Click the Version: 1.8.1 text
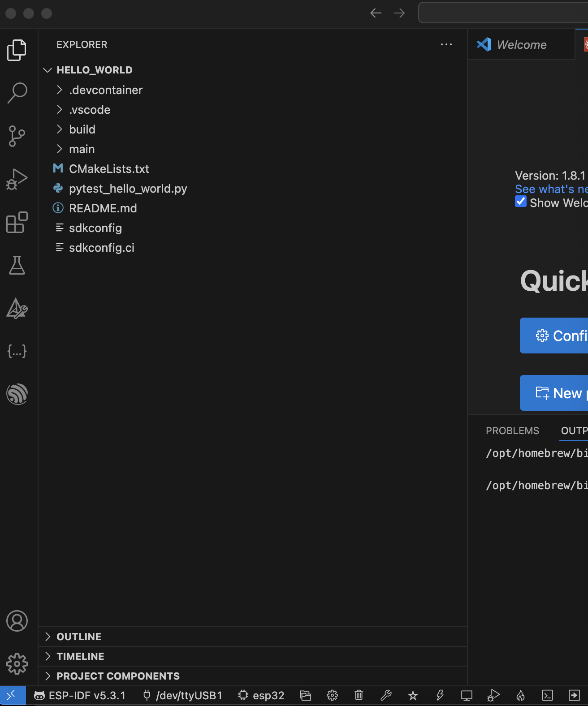The image size is (588, 706). (550, 175)
